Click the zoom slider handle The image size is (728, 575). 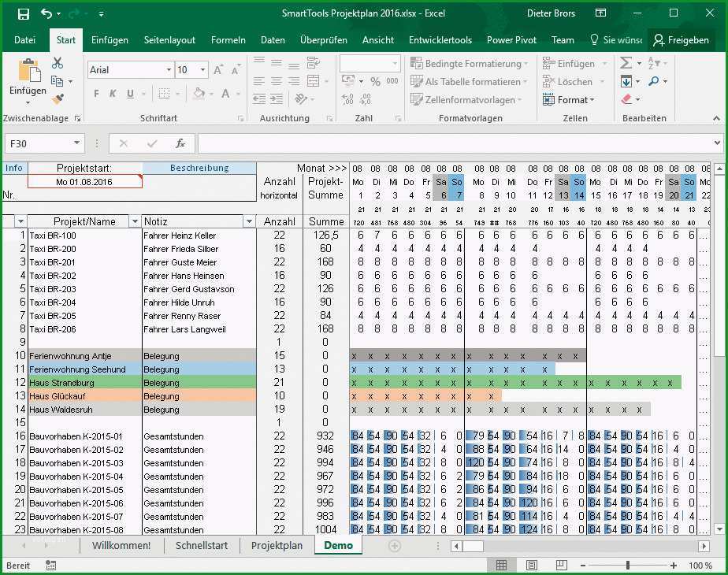[628, 566]
